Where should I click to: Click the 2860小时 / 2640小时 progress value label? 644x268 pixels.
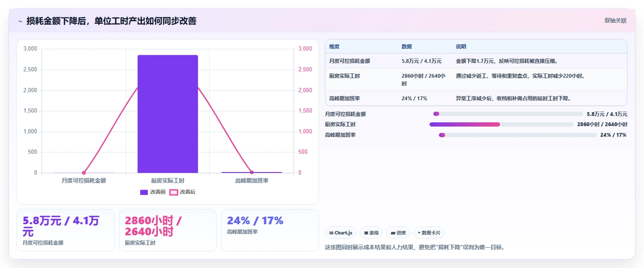click(x=602, y=124)
